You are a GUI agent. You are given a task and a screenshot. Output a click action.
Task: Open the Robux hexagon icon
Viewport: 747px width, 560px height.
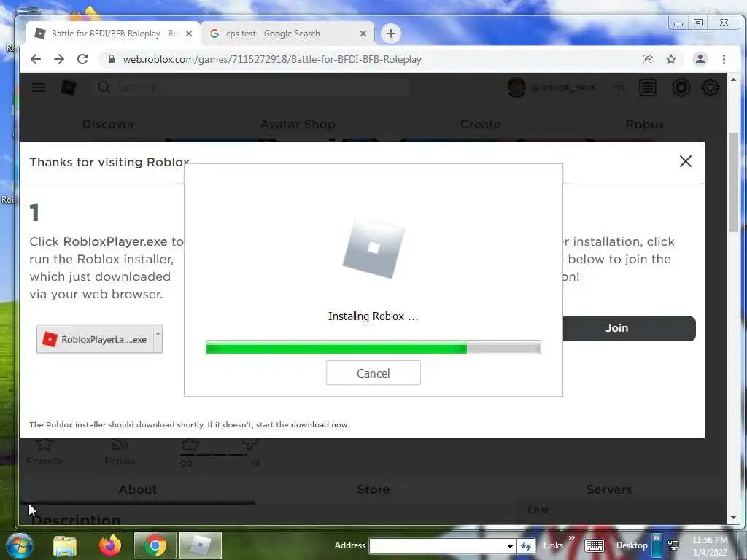click(681, 87)
